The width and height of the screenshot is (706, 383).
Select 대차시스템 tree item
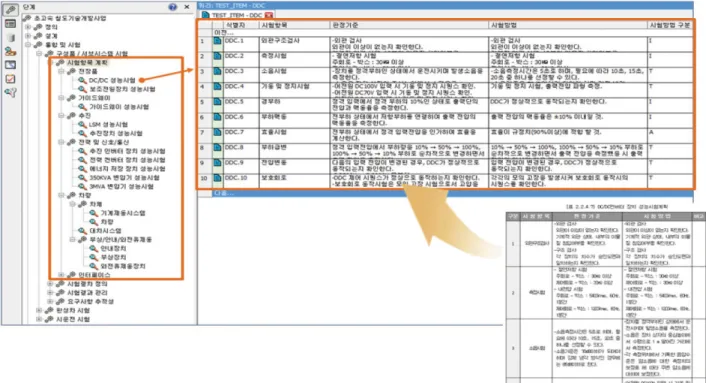point(105,231)
